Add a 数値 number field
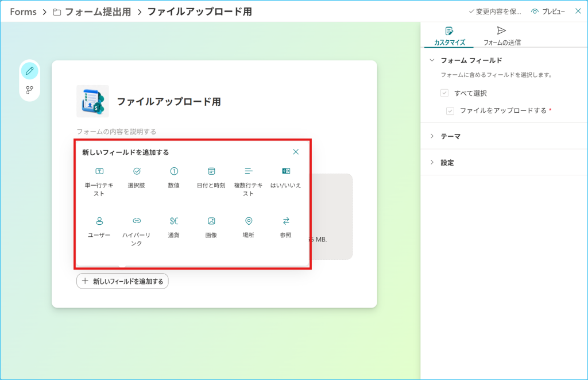This screenshot has width=588, height=380. pos(173,178)
